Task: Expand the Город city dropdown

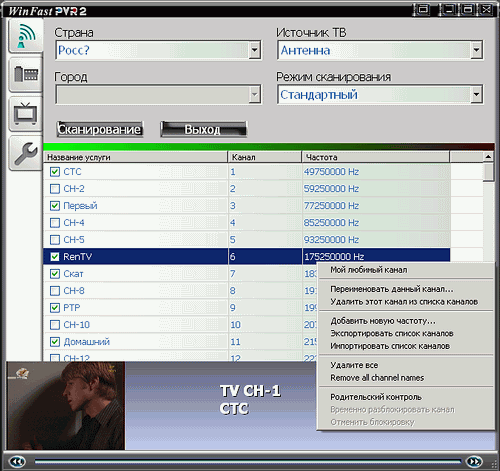Action: tap(255, 95)
